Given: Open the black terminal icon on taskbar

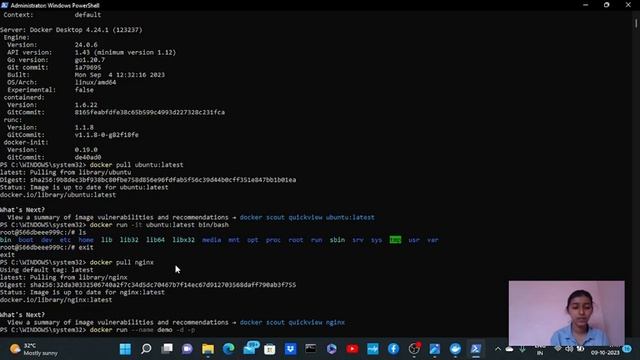Looking at the screenshot, I should point(311,349).
